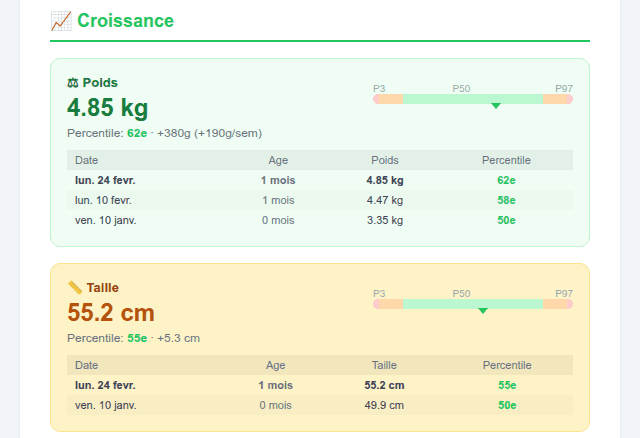
Task: Click the chart icon beside Croissance heading
Action: pos(60,21)
